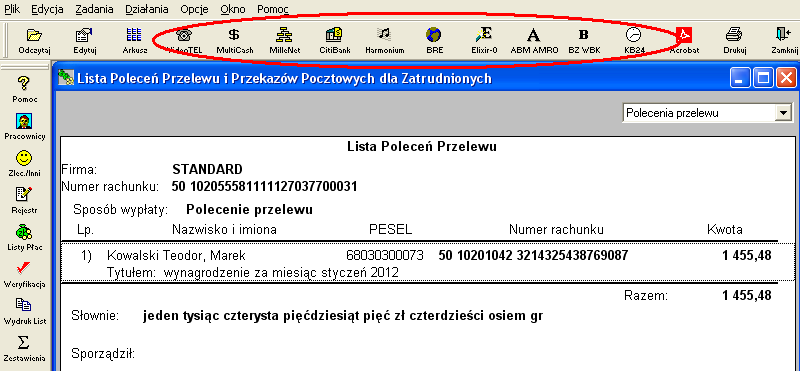Click the Numer rachunku column header
The height and width of the screenshot is (371, 800).
pos(556,230)
